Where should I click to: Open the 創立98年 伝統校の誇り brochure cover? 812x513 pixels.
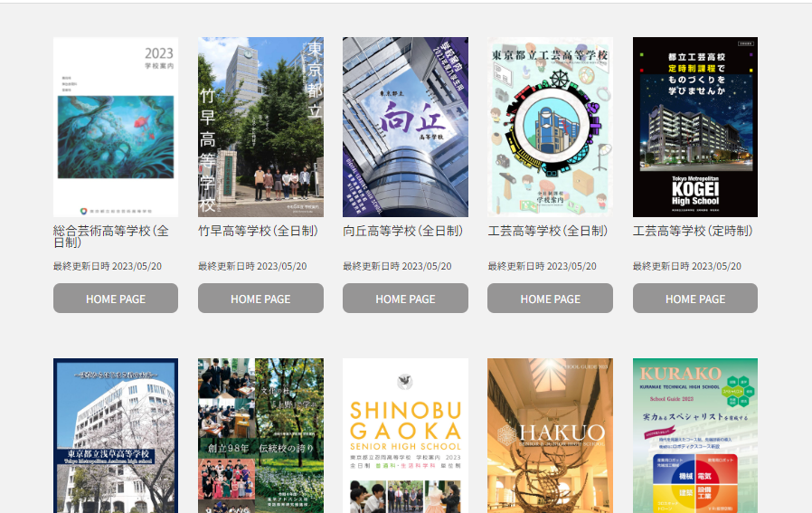point(260,436)
